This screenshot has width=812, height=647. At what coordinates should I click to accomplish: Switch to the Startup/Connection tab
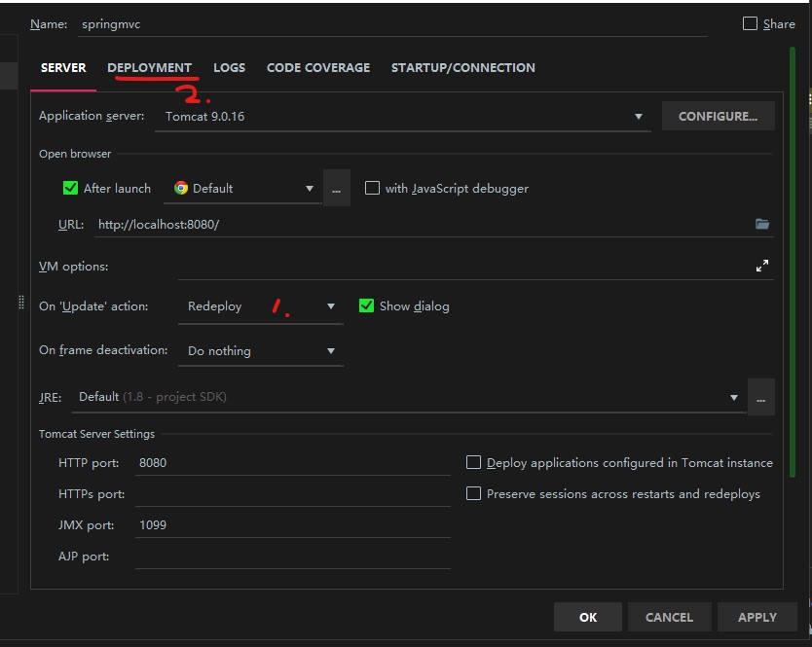(463, 68)
